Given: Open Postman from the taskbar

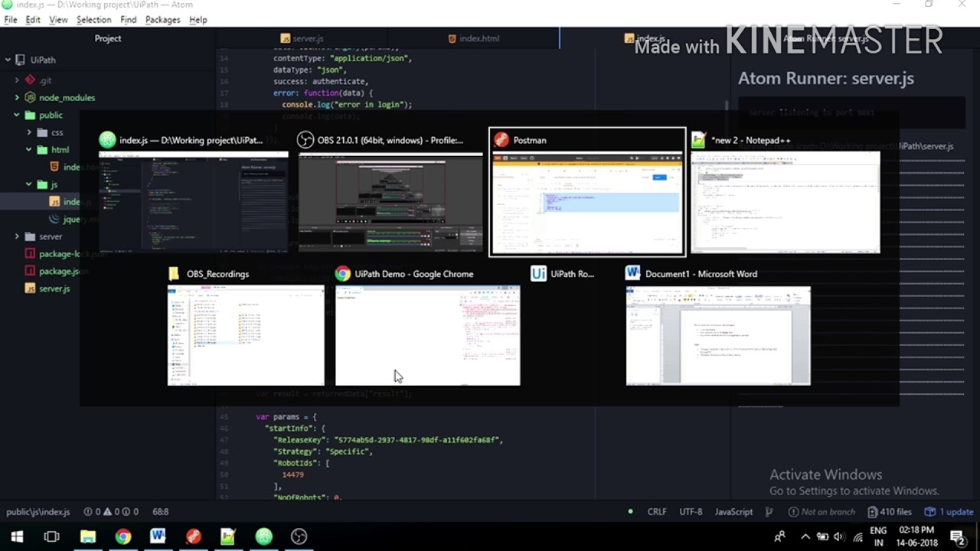Looking at the screenshot, I should (x=193, y=536).
